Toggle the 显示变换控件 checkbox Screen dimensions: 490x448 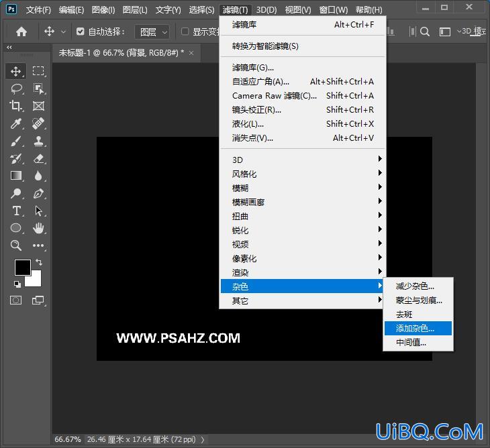tap(185, 32)
